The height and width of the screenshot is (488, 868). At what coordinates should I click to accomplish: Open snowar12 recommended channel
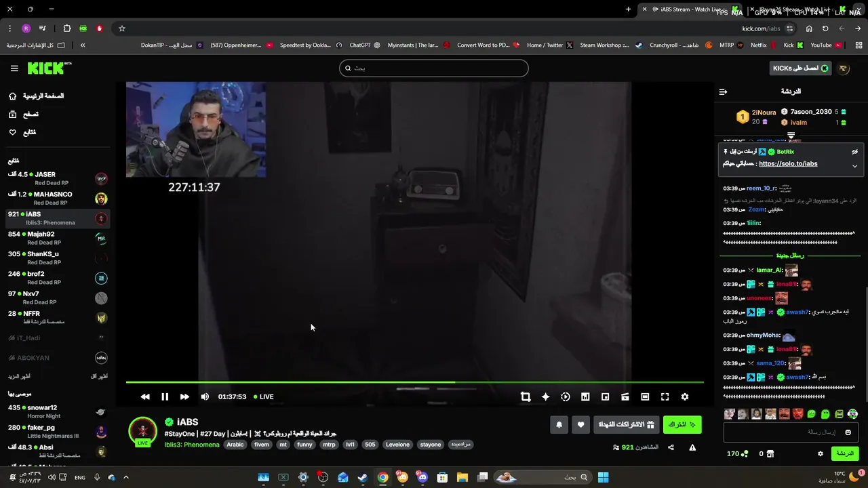57,411
